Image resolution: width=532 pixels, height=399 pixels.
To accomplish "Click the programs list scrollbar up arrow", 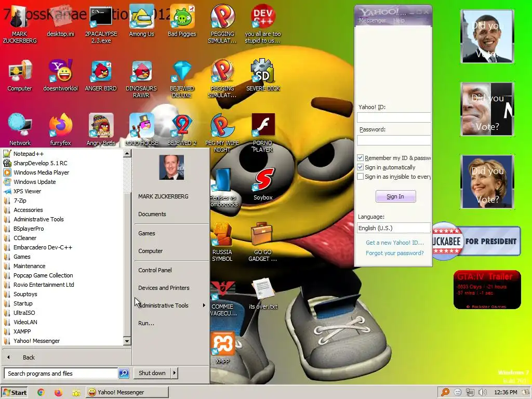I will click(127, 153).
